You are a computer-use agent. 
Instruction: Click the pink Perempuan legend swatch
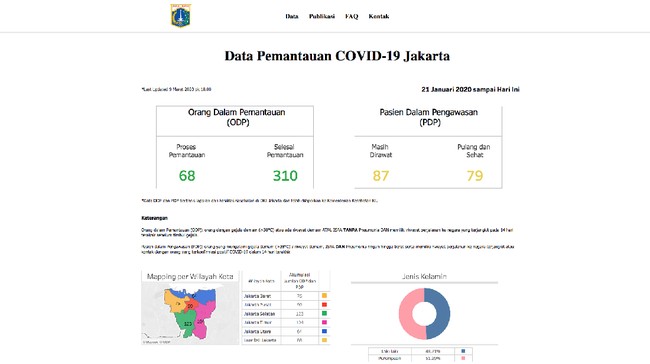[463, 358]
